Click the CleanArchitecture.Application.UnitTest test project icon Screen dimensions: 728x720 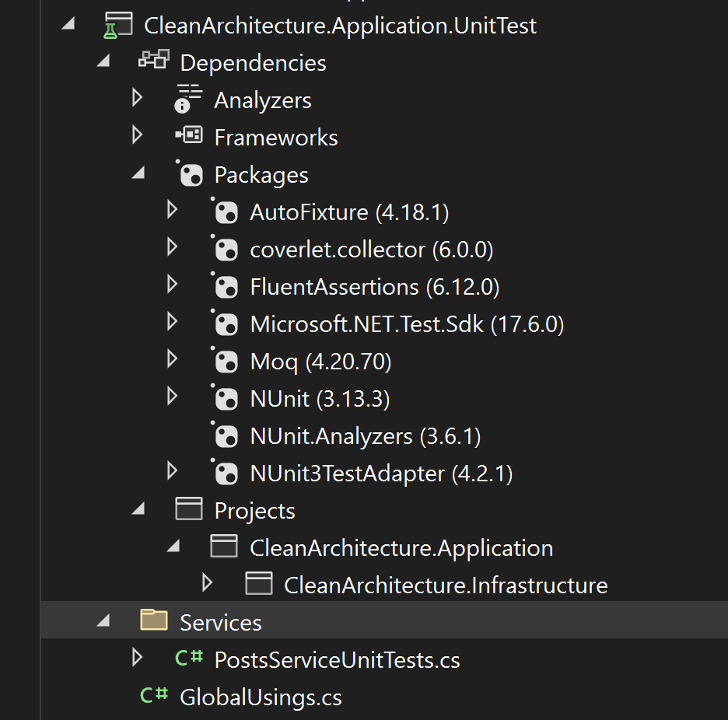118,25
